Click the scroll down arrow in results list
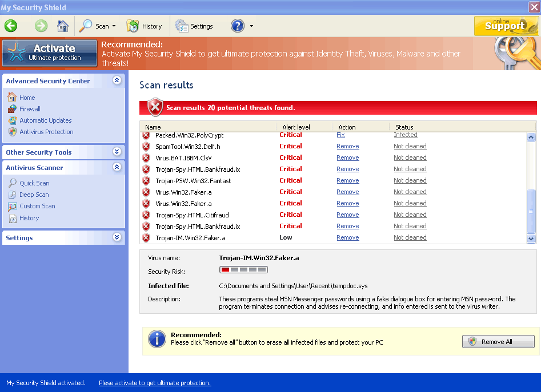Screen dimensions: 541x392 click(x=531, y=239)
